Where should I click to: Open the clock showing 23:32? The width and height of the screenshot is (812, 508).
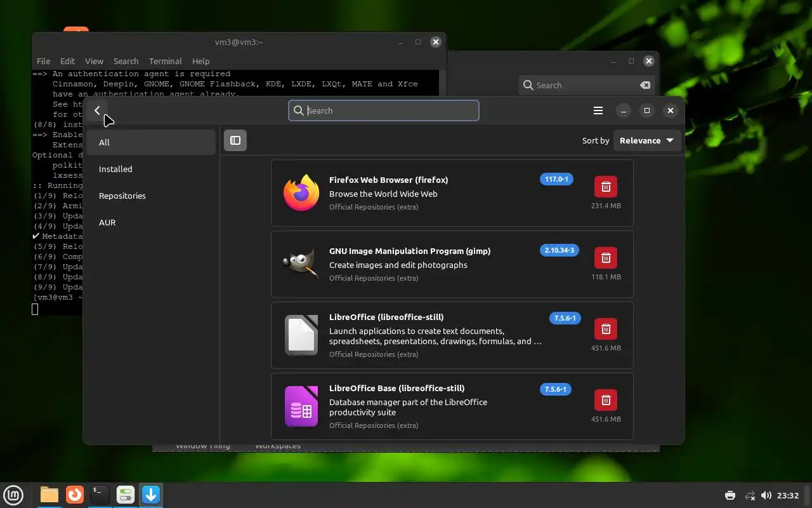787,495
